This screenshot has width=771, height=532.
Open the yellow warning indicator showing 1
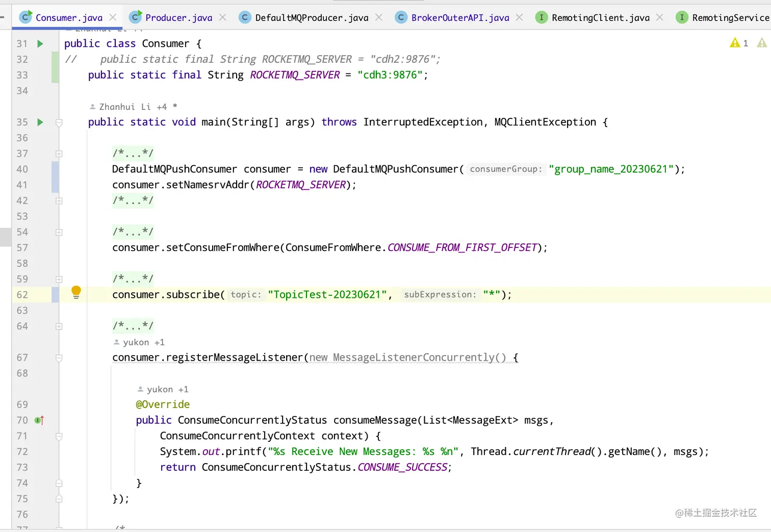[739, 43]
